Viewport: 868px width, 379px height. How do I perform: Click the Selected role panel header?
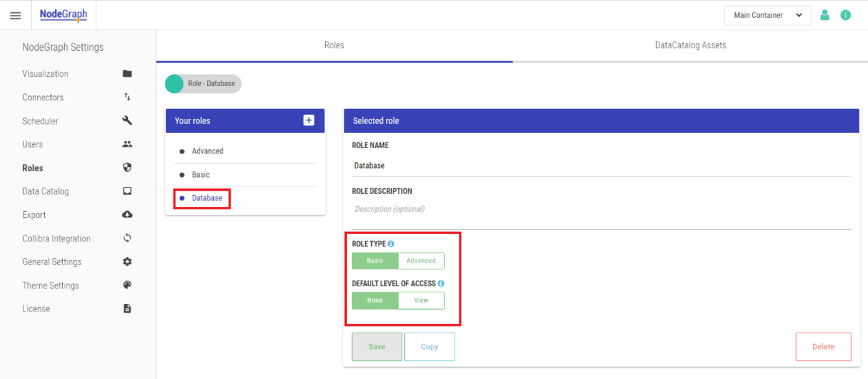tap(601, 121)
